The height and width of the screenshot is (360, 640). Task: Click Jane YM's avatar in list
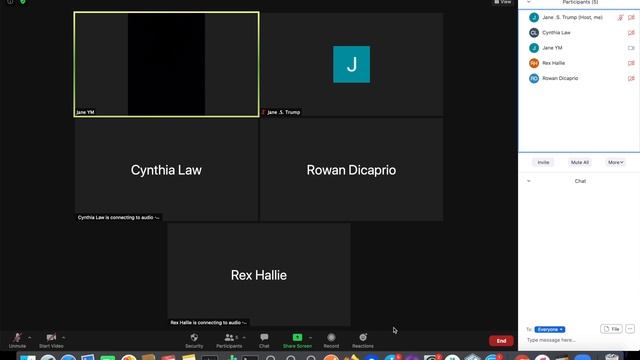pyautogui.click(x=534, y=48)
